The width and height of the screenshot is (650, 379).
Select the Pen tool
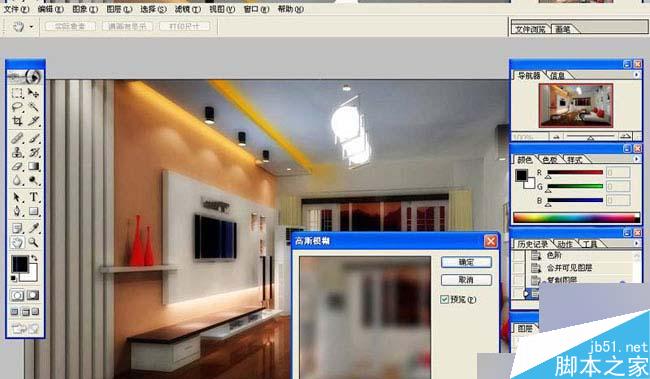[x=17, y=211]
